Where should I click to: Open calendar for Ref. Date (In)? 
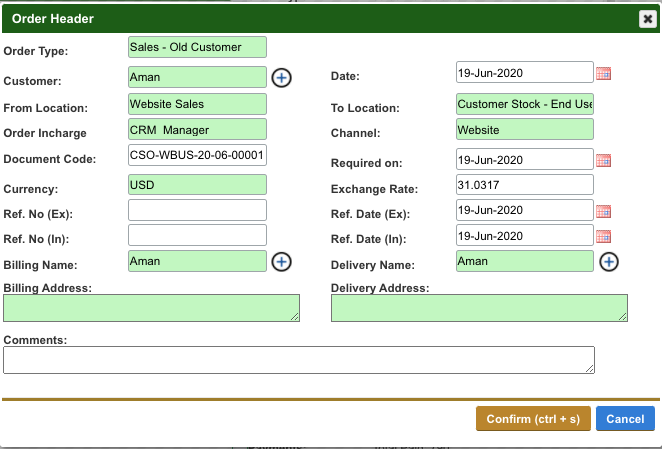coord(603,236)
